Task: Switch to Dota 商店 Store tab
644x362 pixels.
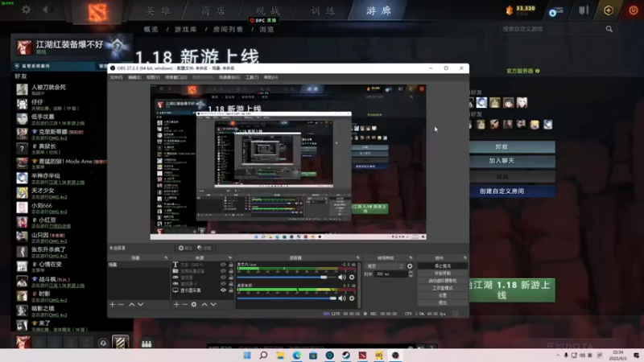Action: (213, 10)
